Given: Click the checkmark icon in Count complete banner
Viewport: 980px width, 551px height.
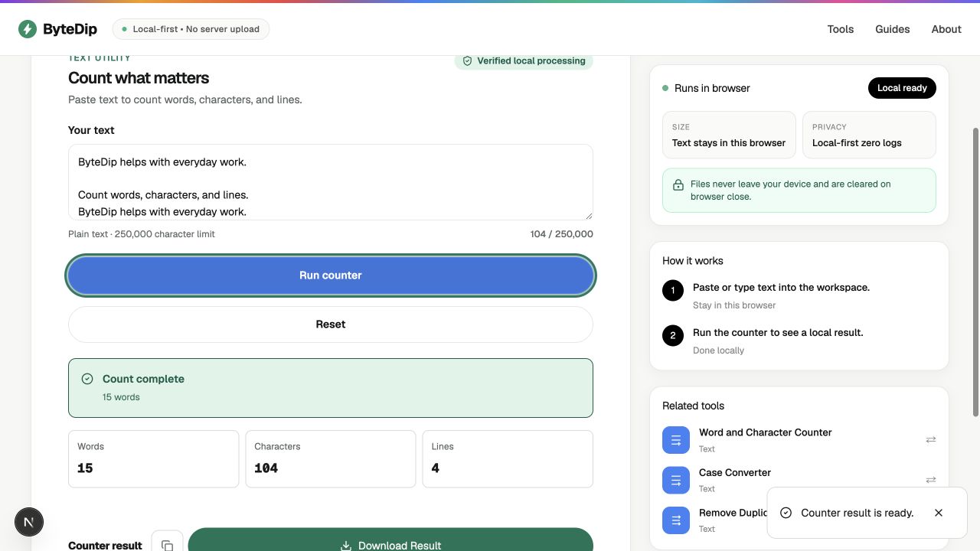Looking at the screenshot, I should [87, 379].
